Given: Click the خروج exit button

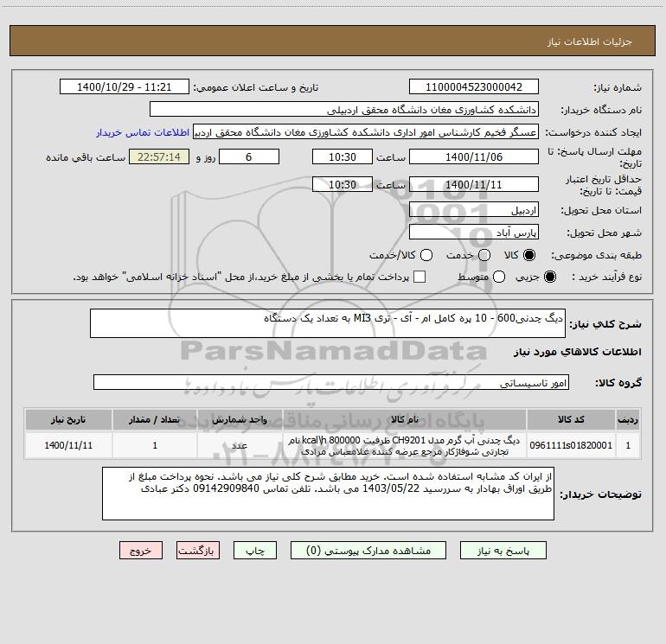Looking at the screenshot, I should [x=141, y=551].
